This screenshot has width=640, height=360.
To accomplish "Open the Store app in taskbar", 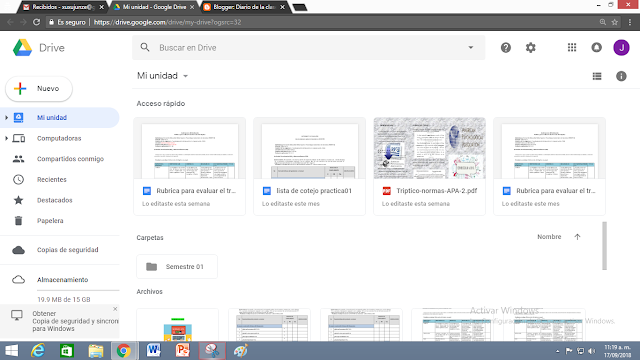I will pyautogui.click(x=67, y=351).
